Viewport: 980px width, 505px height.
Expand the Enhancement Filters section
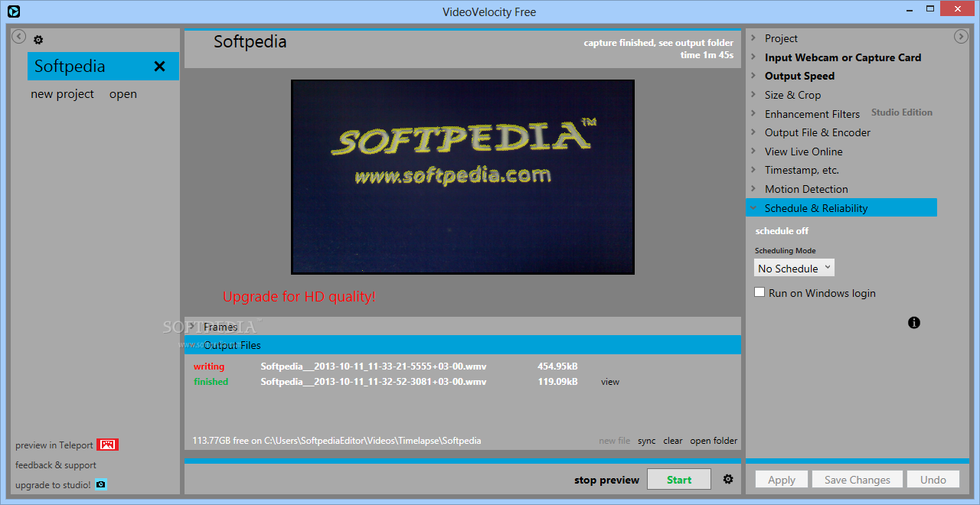(x=812, y=114)
